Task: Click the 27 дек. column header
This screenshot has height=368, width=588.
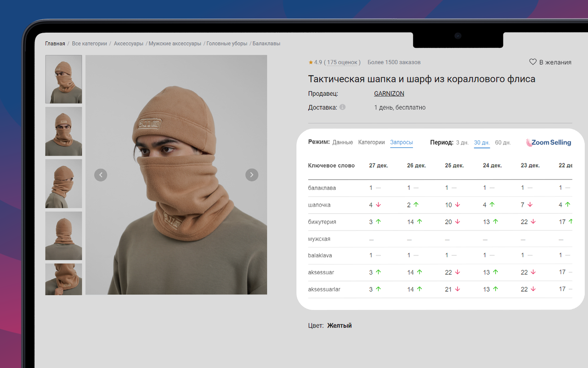Action: point(379,166)
